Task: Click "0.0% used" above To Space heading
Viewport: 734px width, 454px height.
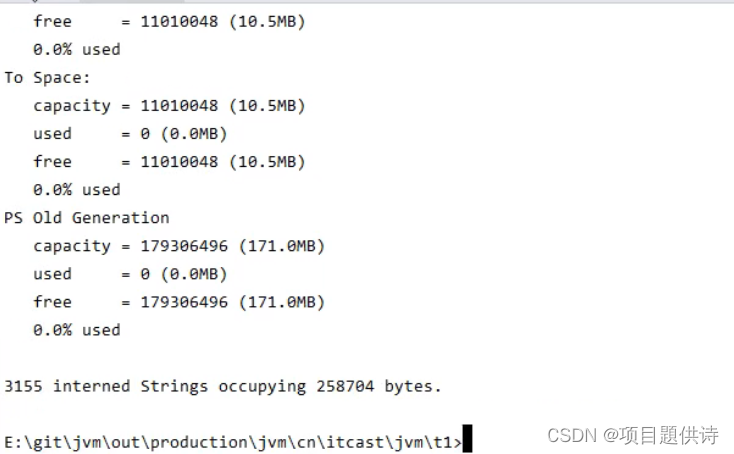Action: click(x=76, y=49)
